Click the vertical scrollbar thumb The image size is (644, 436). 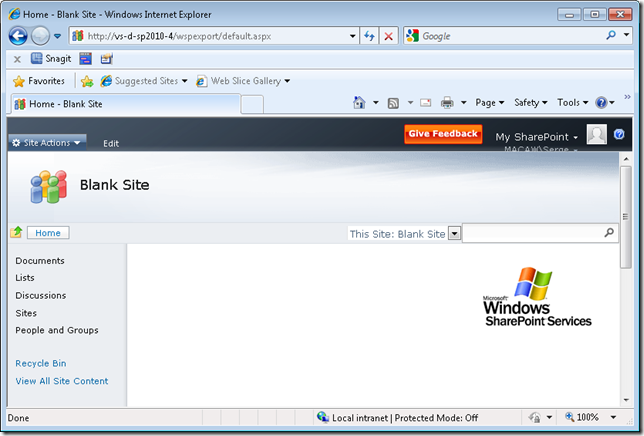(626, 217)
